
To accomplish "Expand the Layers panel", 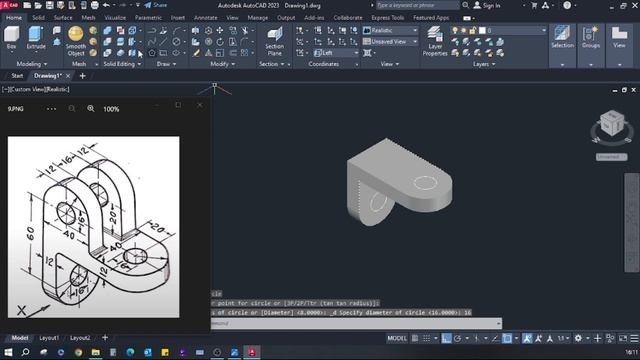I will point(484,64).
